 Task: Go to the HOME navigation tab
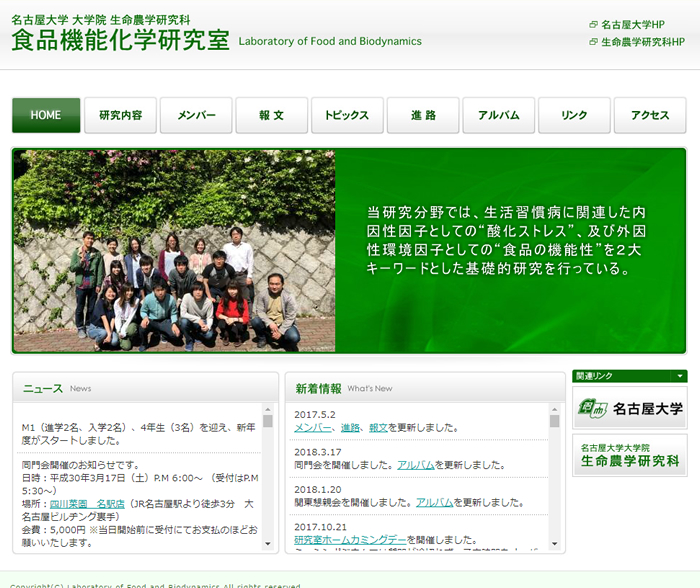point(46,115)
